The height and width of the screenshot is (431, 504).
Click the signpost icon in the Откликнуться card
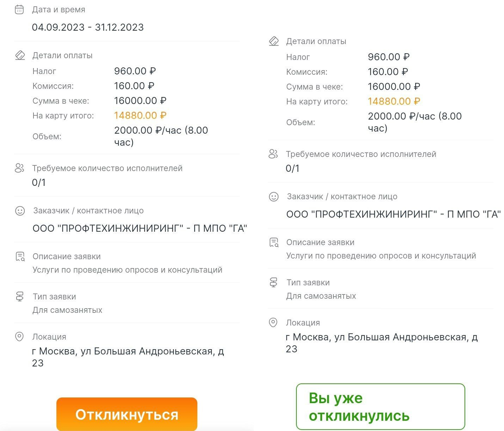pos(20,296)
